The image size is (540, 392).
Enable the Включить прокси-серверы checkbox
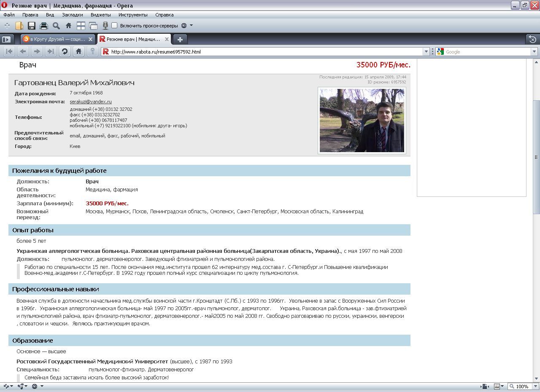(114, 26)
